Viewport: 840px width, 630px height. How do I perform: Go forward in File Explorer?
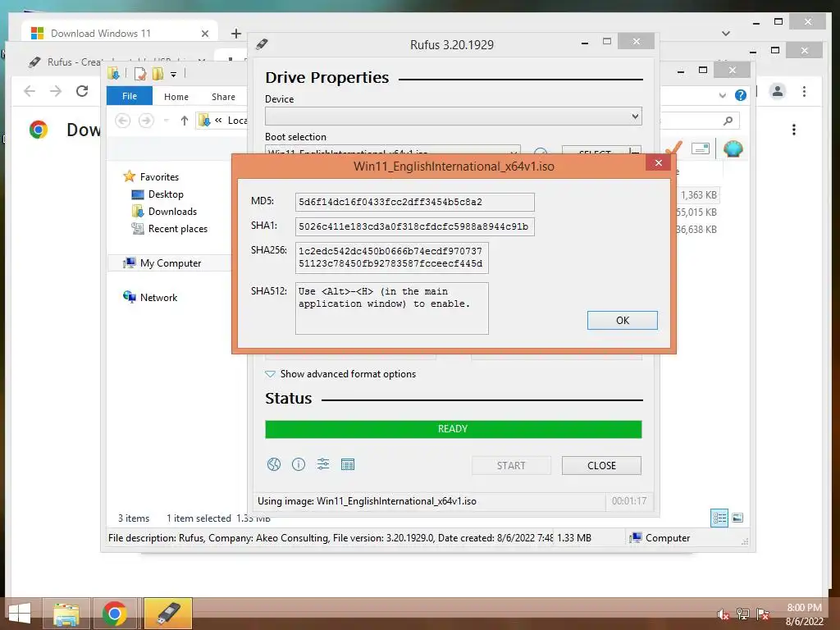pos(146,121)
